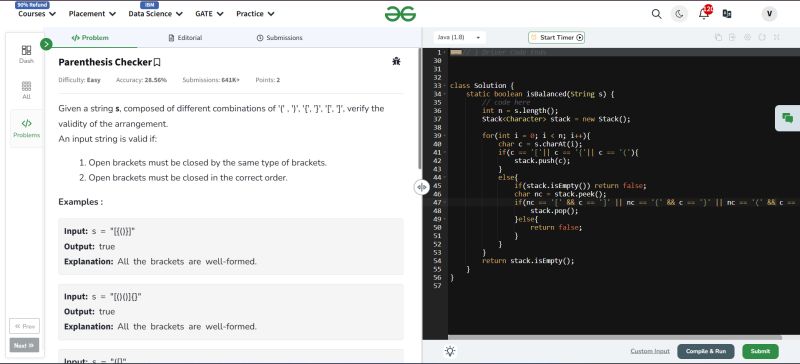
Task: Click the language translate icon
Action: (x=727, y=14)
